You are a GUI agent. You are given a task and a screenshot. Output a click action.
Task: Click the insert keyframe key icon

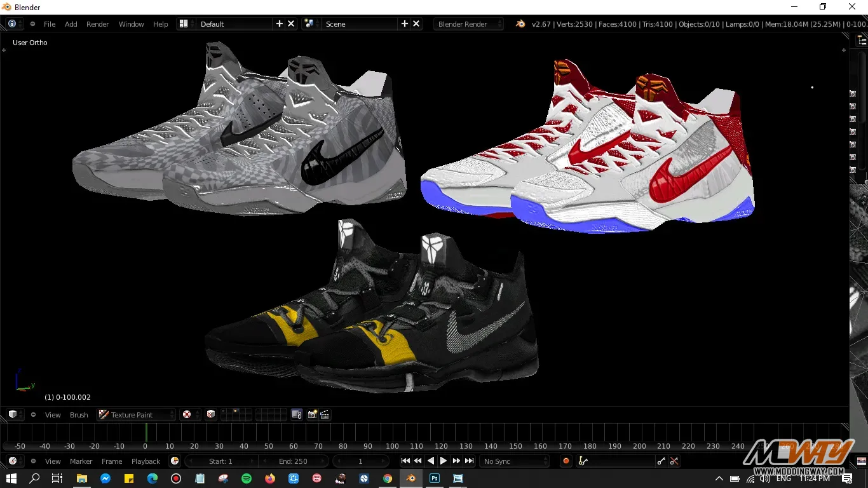(661, 461)
